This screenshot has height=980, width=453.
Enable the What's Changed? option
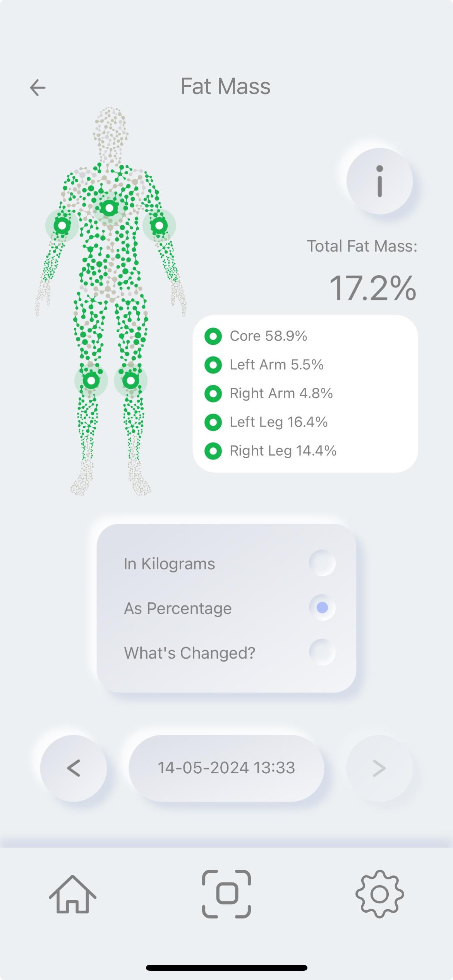coord(322,652)
